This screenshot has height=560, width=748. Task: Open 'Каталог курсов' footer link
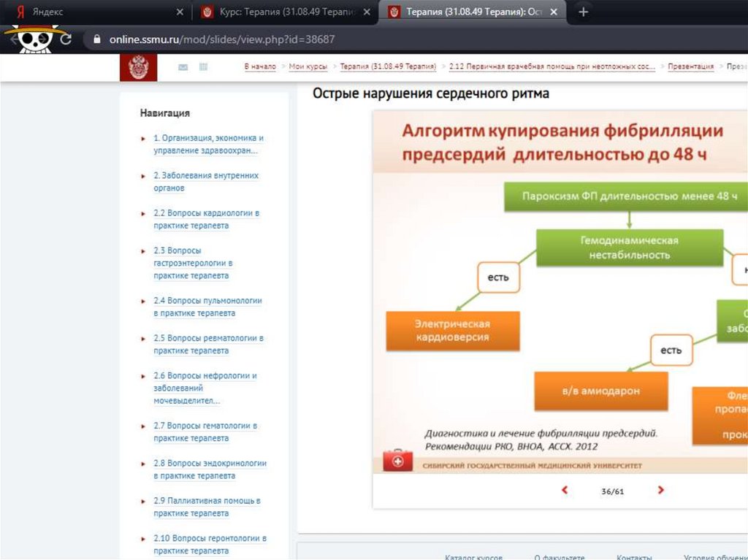tap(473, 556)
